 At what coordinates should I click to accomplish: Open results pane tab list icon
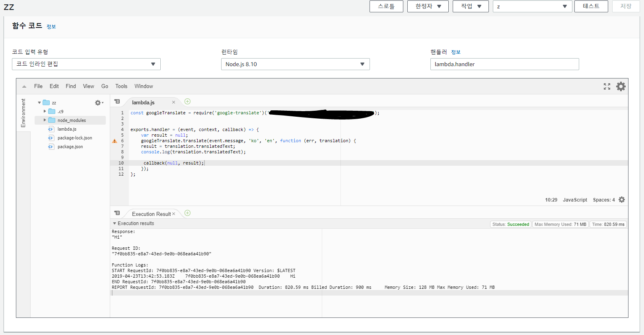pos(117,213)
